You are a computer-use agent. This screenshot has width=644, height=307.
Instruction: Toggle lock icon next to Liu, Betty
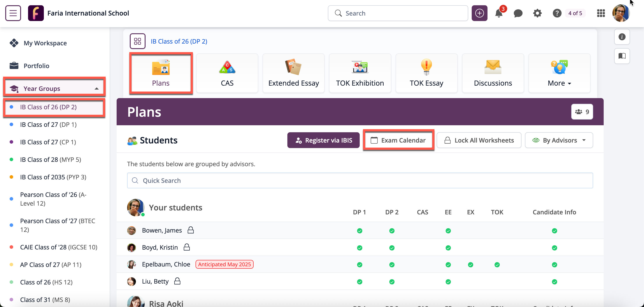coord(177,281)
